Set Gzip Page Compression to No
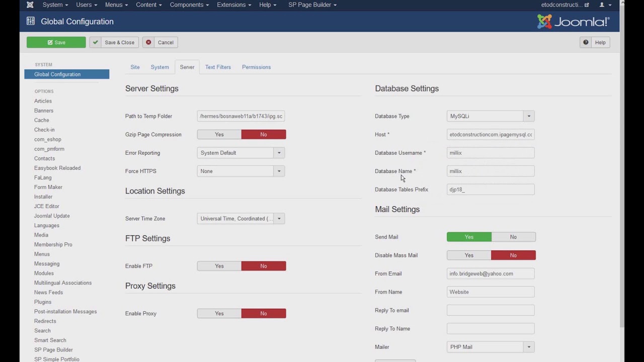 (x=264, y=134)
